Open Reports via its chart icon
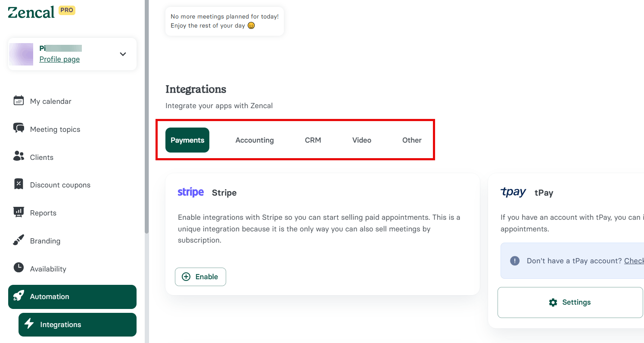Image resolution: width=644 pixels, height=343 pixels. click(x=19, y=212)
